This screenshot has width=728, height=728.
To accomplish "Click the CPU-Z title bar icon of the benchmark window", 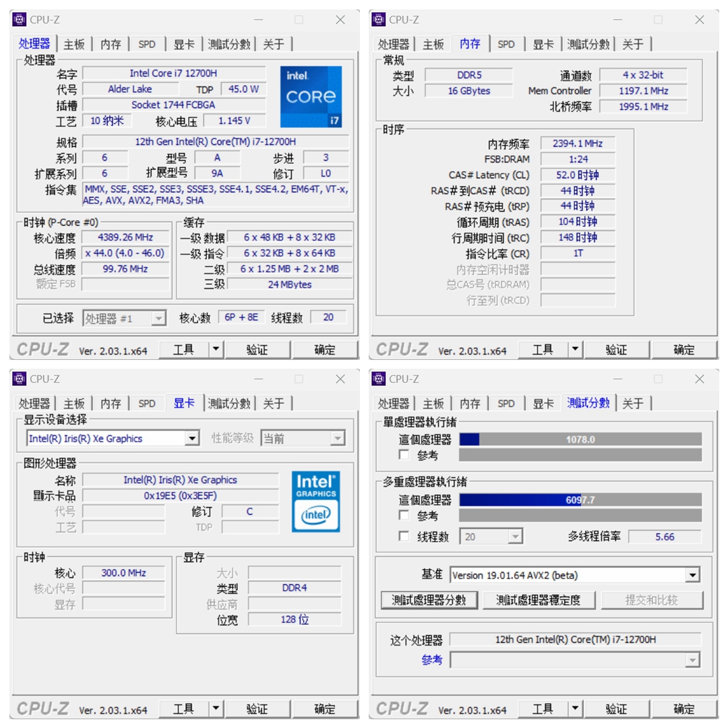I will [x=377, y=379].
